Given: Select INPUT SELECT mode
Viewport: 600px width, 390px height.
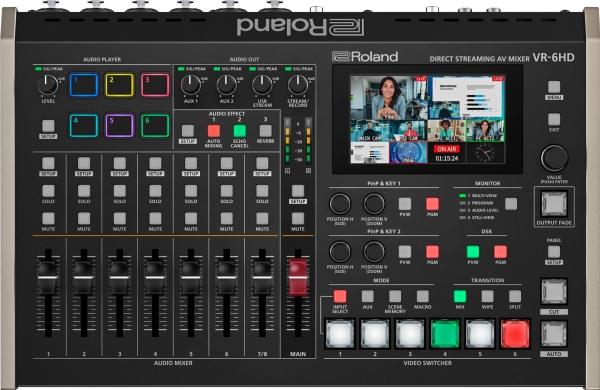Looking at the screenshot, I should click(x=340, y=296).
